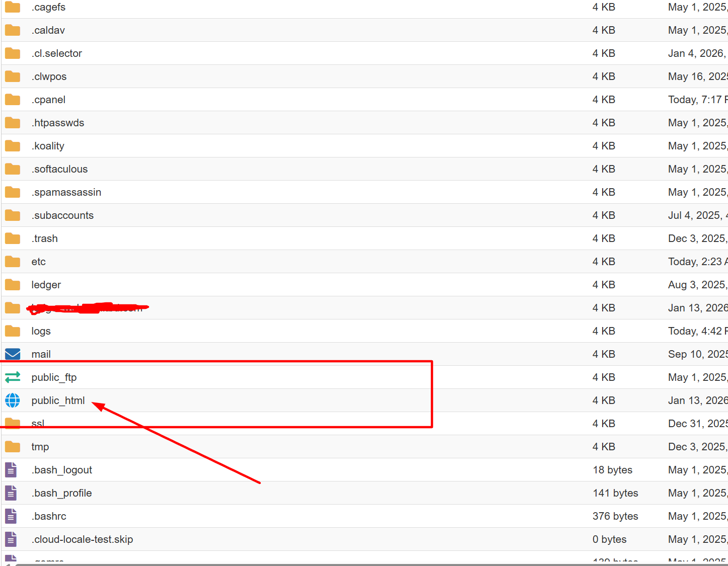Click the .cl.selector date Jan 4, 2026
The height and width of the screenshot is (566, 728).
point(698,53)
